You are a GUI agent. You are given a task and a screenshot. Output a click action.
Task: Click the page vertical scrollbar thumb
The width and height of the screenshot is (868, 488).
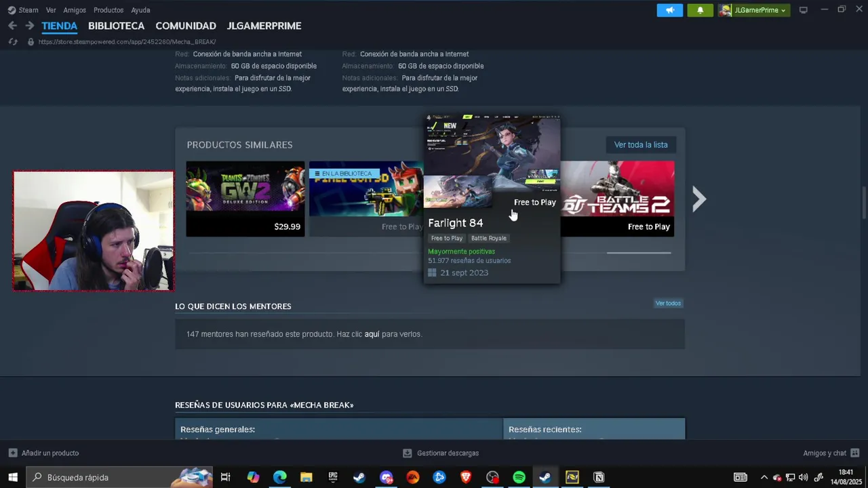(x=864, y=203)
